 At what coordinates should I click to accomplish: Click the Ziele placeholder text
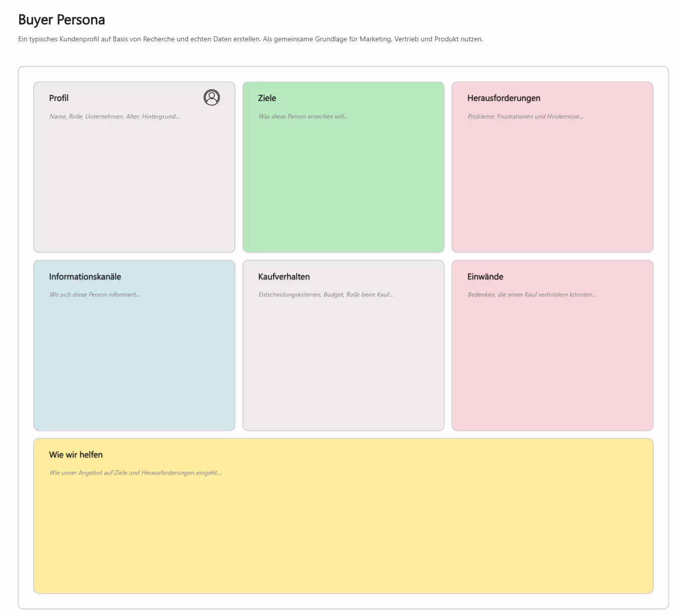click(x=303, y=116)
